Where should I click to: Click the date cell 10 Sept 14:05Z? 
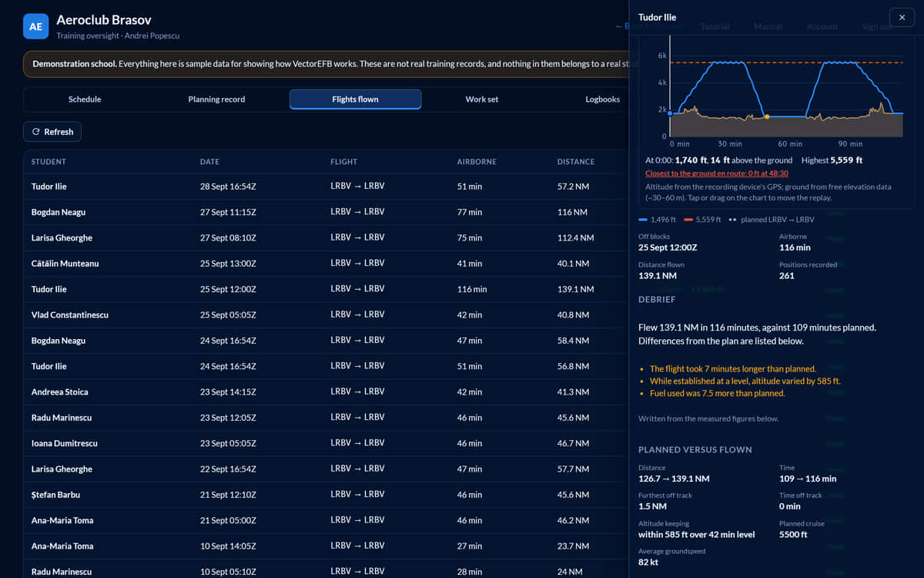click(228, 546)
